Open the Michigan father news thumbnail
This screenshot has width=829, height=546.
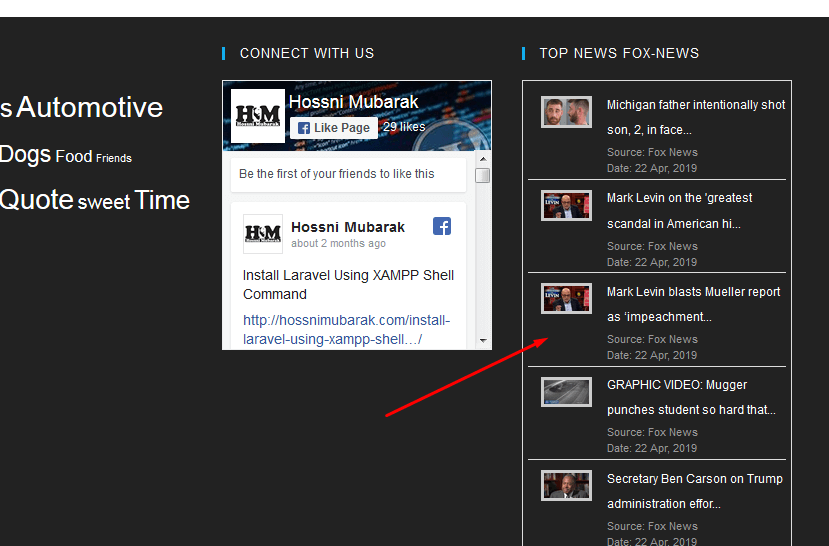coord(566,112)
